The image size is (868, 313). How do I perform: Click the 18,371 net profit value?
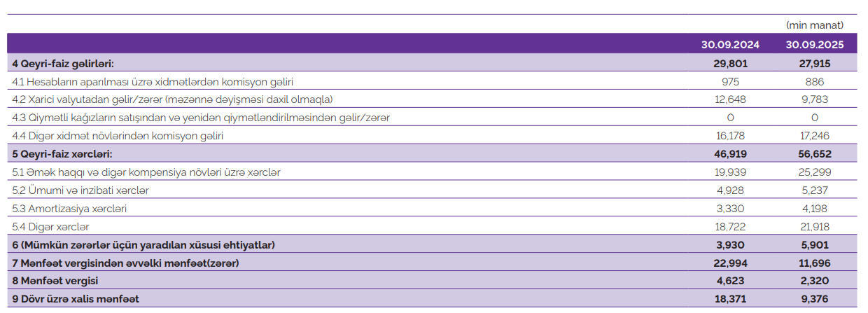[730, 299]
